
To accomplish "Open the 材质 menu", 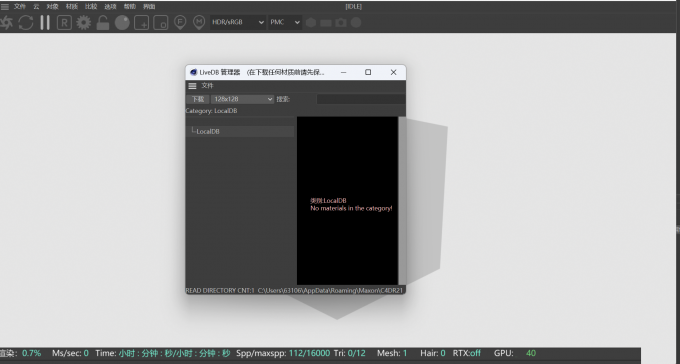I will point(72,7).
